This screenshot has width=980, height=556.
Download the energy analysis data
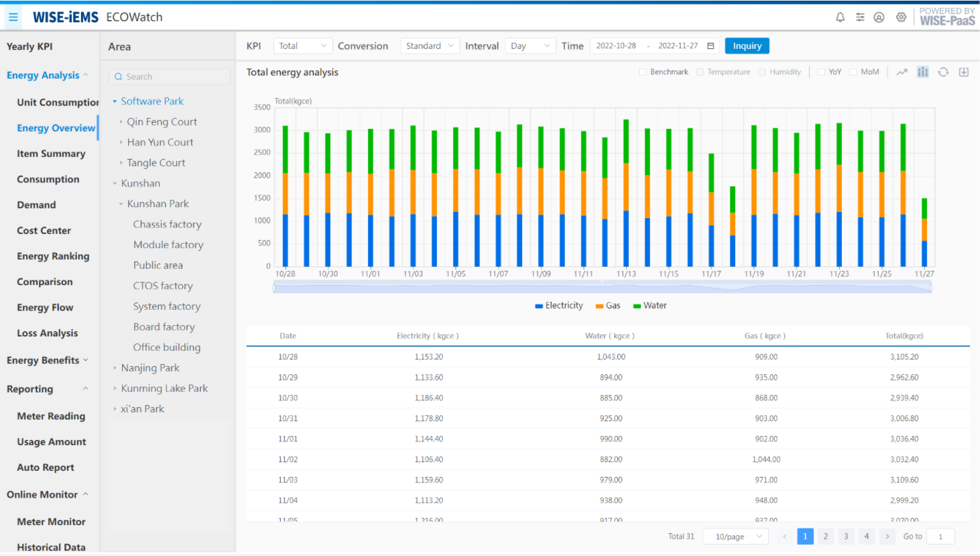[964, 72]
